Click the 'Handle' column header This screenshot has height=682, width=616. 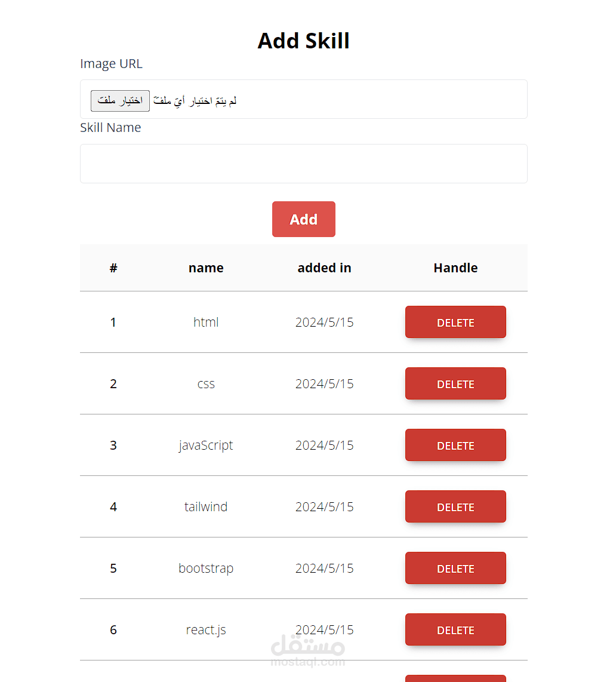coord(455,268)
